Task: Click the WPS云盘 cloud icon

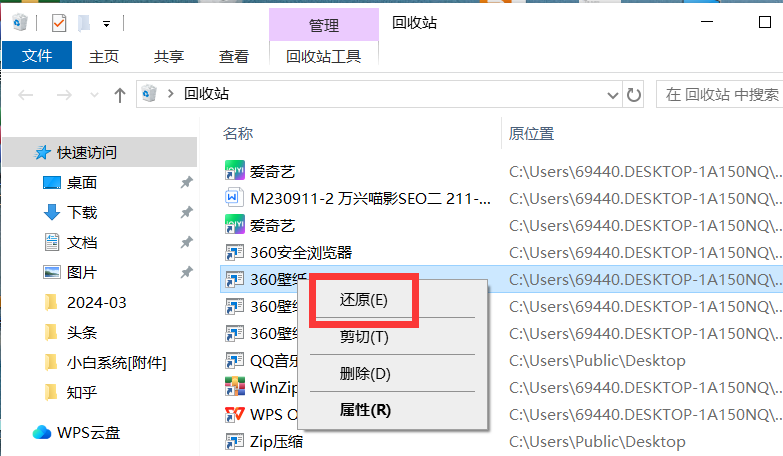Action: 42,432
